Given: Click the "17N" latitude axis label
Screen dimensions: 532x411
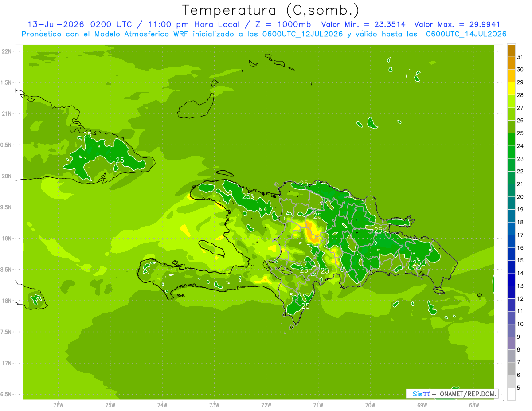Looking at the screenshot, I should 8,363.
